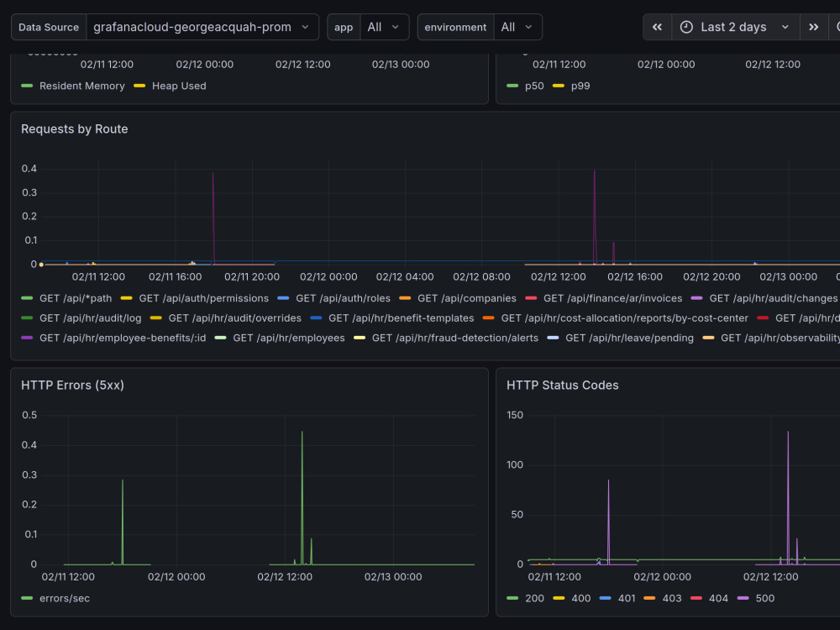Toggle Resident Memory legend series
Image resolution: width=840 pixels, height=630 pixels.
[x=82, y=86]
